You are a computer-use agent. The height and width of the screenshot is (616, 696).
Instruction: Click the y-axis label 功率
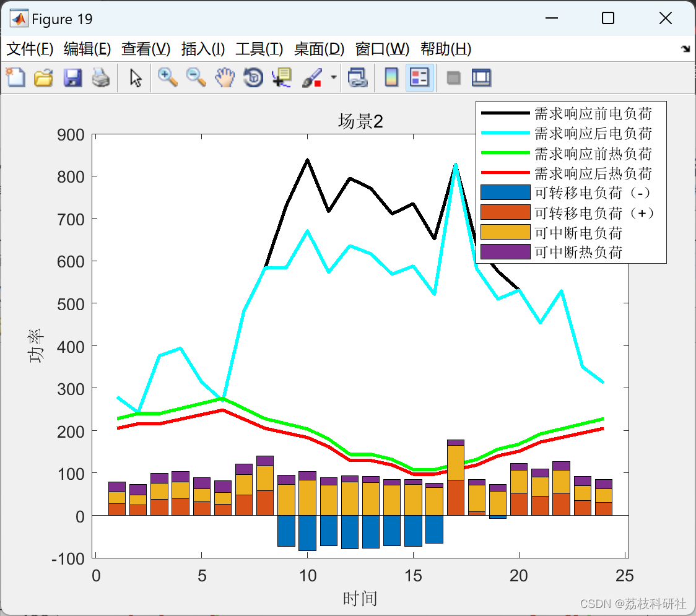pos(35,346)
